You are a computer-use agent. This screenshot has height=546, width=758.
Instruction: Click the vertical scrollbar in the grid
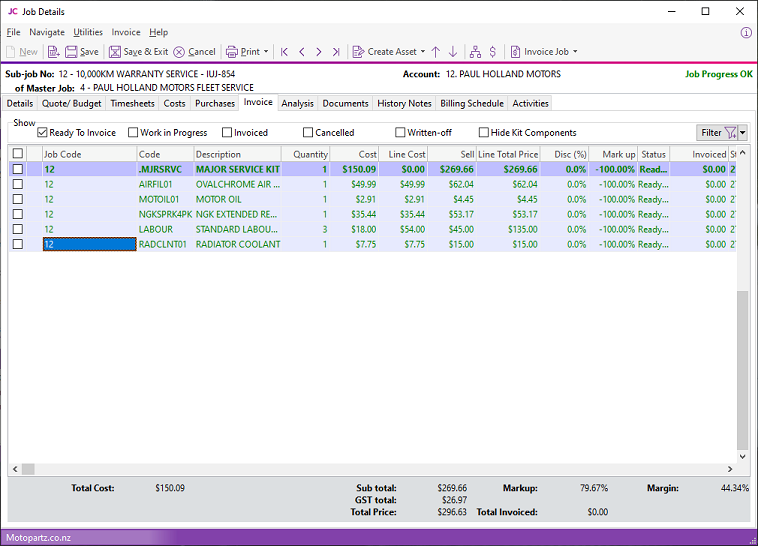click(x=742, y=370)
